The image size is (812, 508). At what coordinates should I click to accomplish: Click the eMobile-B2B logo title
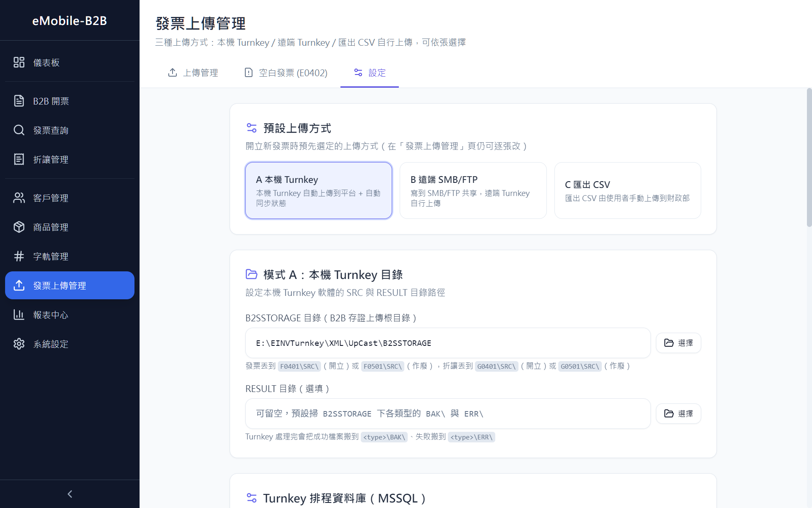70,21
